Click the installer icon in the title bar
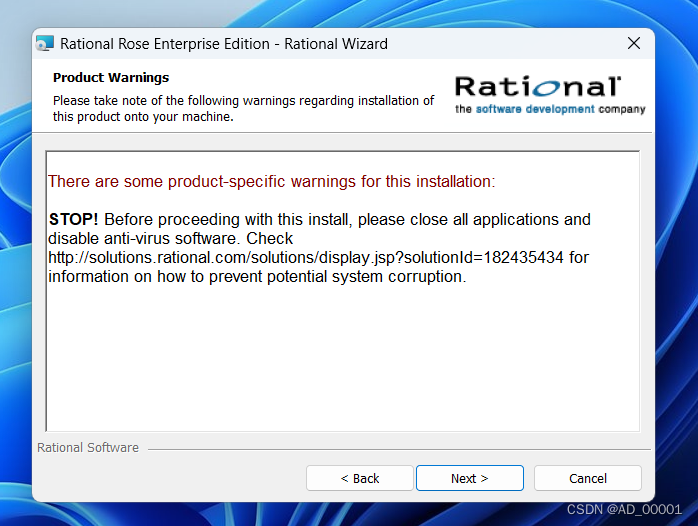 [x=45, y=44]
